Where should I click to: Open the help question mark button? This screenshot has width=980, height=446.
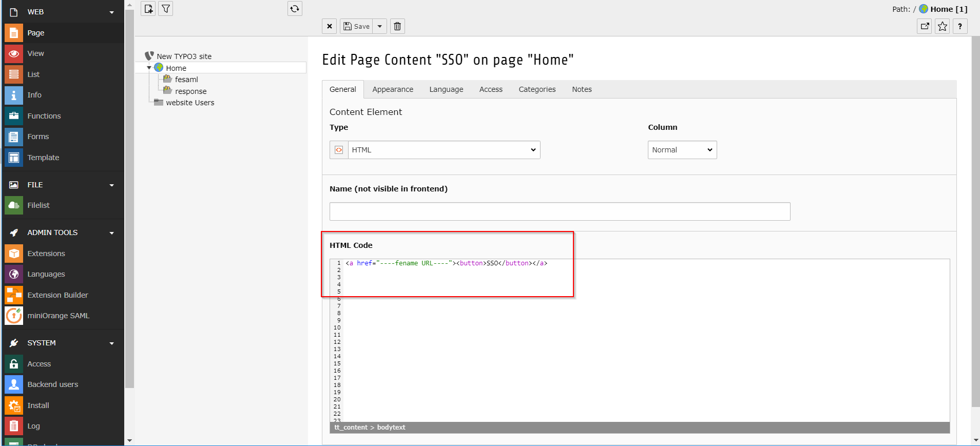click(960, 26)
